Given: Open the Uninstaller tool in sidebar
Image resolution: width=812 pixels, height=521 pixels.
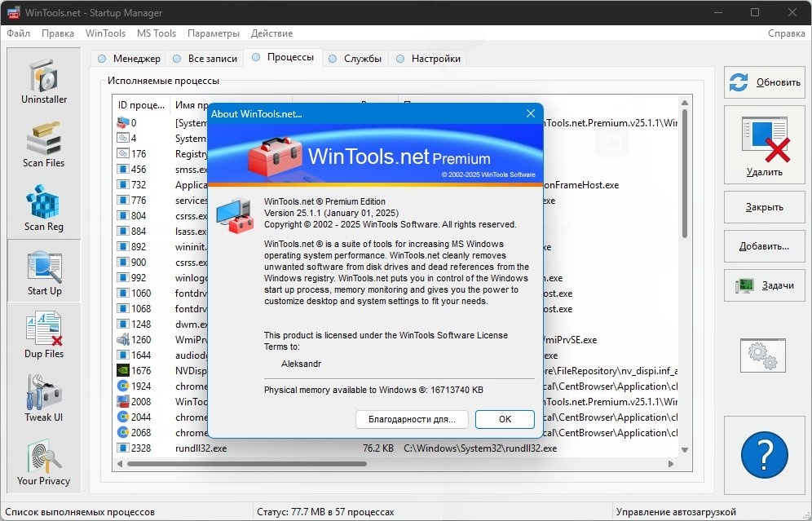Looking at the screenshot, I should pos(44,82).
